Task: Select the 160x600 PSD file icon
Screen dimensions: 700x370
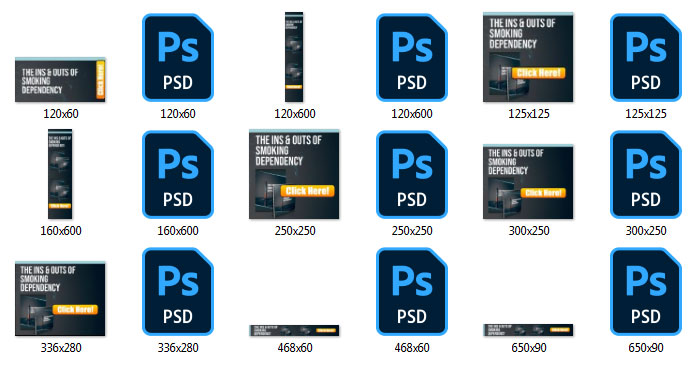Action: click(x=178, y=175)
